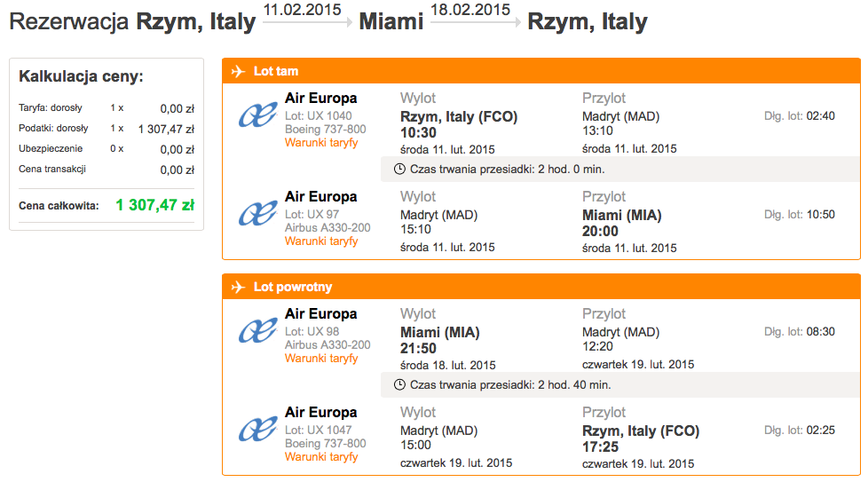Click the Miami destination in the title

click(x=391, y=22)
